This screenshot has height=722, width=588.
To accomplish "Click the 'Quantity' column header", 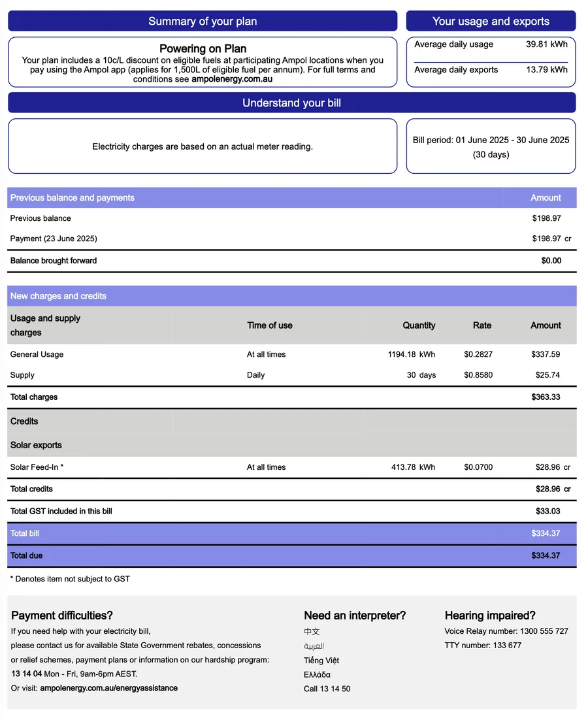I will tap(419, 325).
